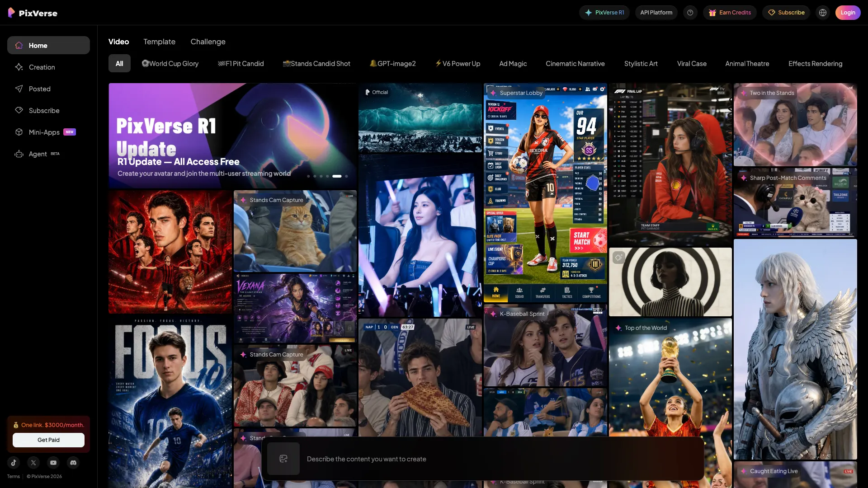Click the Login button
This screenshot has width=868, height=488.
848,13
